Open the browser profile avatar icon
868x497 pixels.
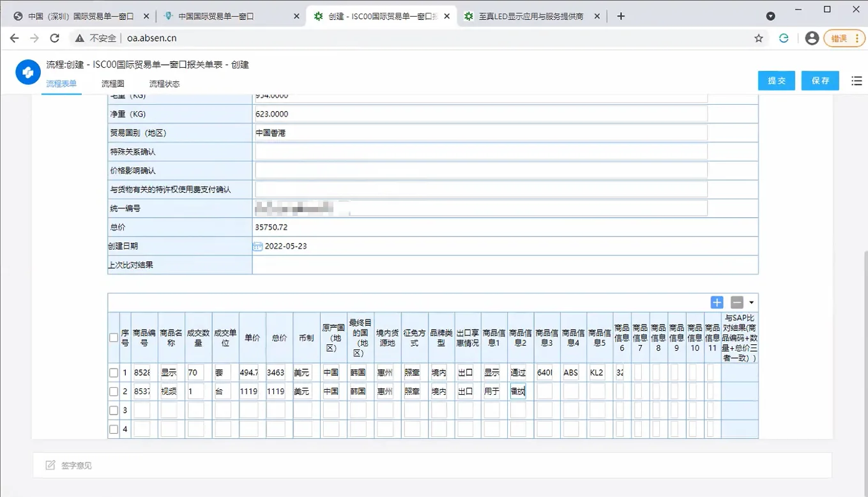pyautogui.click(x=812, y=38)
